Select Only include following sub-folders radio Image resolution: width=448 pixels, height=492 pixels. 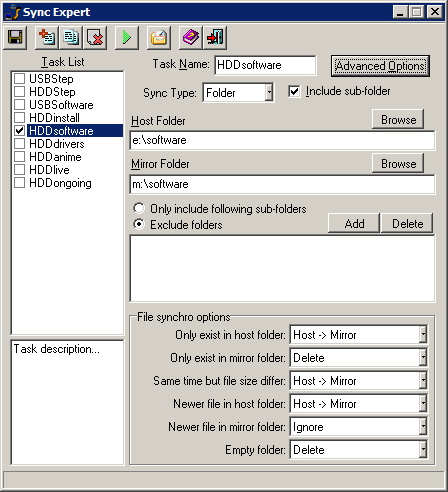pos(139,209)
